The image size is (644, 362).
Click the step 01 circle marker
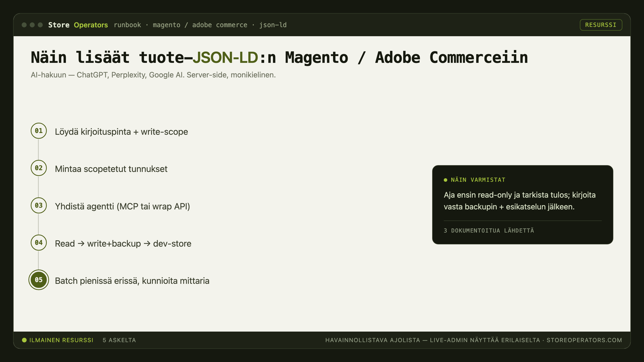tap(39, 131)
